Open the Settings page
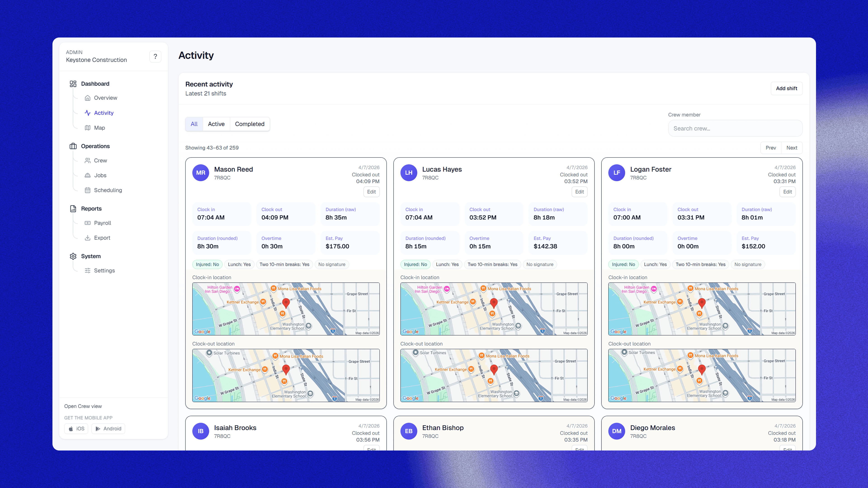868x488 pixels. click(104, 271)
